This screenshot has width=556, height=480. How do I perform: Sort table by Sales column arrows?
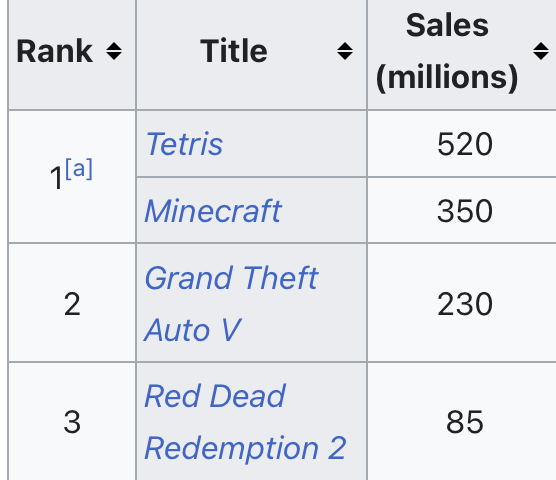[x=541, y=51]
